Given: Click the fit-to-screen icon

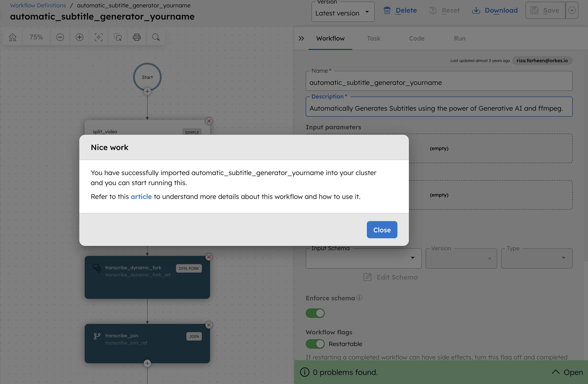Looking at the screenshot, I should pyautogui.click(x=98, y=37).
